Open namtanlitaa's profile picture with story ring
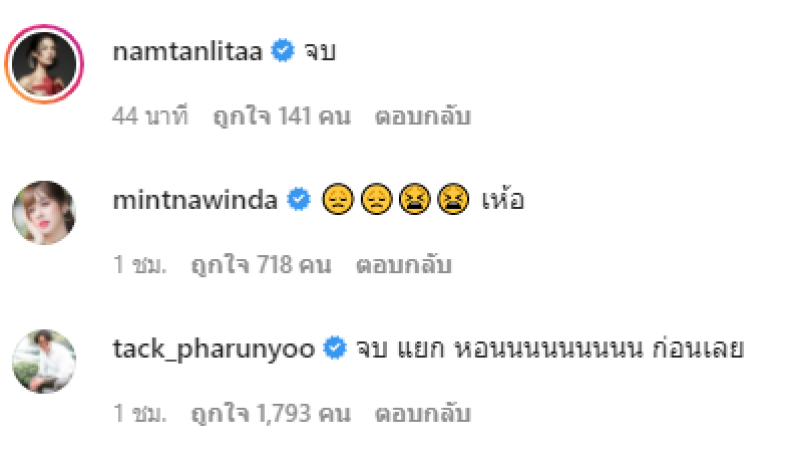Viewport: 800px width, 458px height. pos(44,64)
